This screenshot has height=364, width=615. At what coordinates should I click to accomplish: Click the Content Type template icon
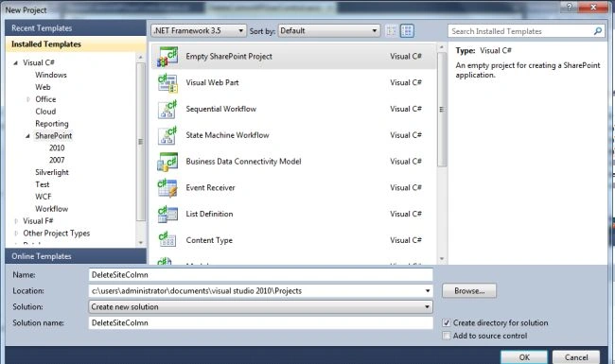(x=167, y=240)
